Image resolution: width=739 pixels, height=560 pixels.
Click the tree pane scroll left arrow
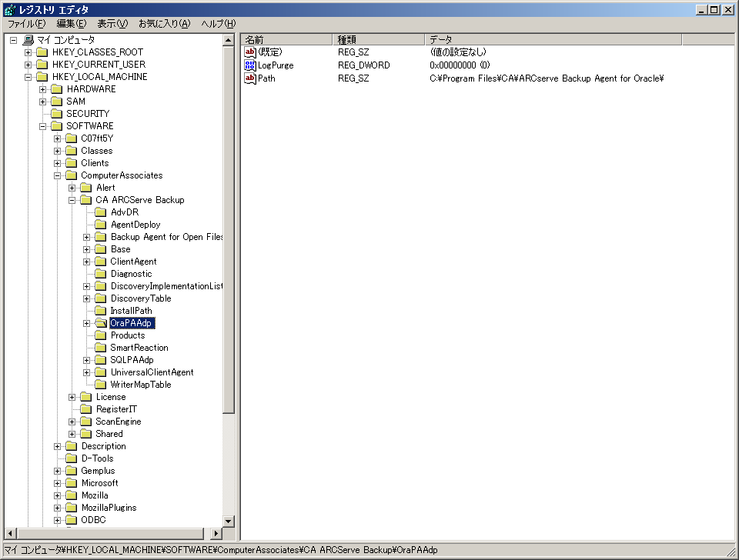point(10,534)
